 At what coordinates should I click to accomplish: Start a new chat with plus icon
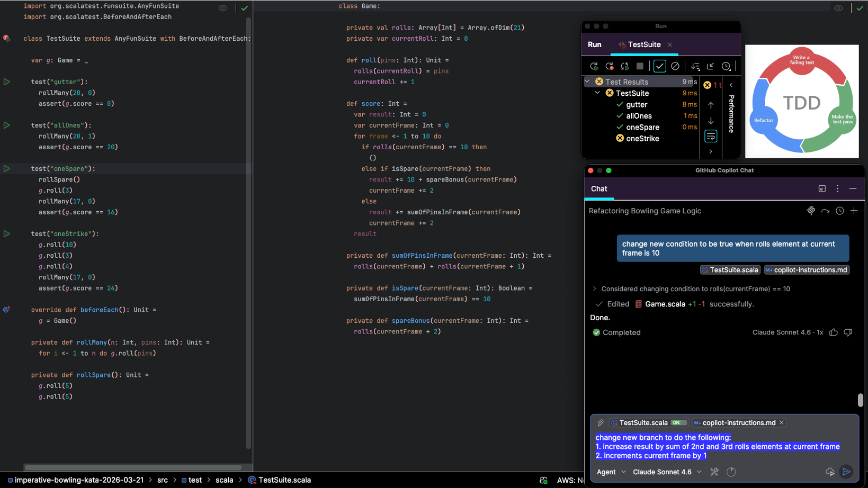[x=854, y=211]
